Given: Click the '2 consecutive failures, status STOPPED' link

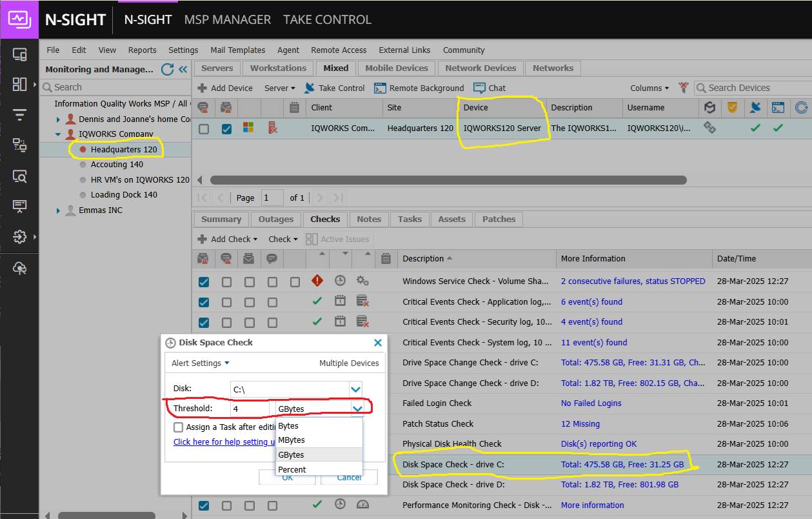Looking at the screenshot, I should point(633,281).
